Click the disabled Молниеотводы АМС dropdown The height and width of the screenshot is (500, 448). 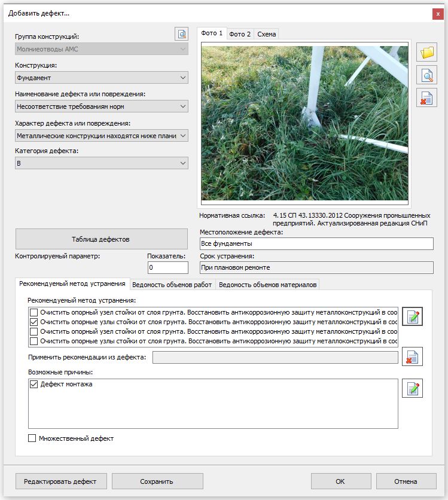[x=102, y=49]
